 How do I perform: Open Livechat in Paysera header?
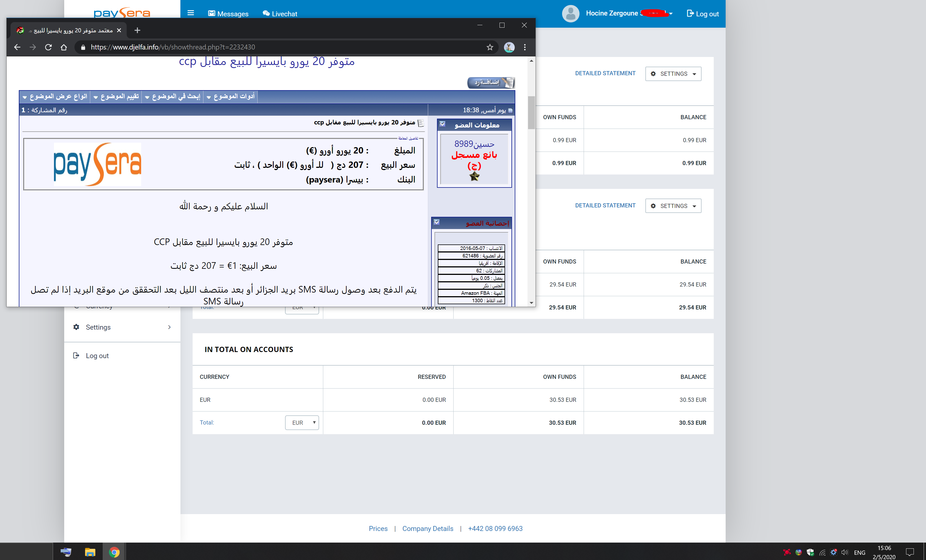click(280, 14)
